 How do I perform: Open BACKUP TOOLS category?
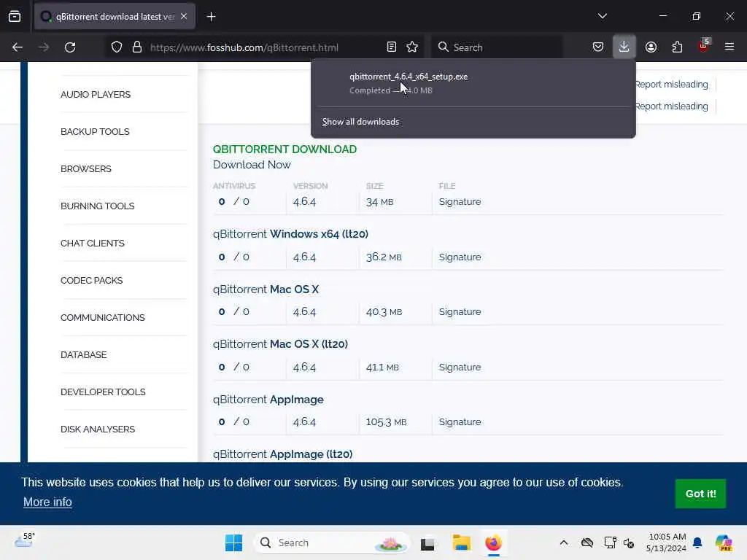(x=95, y=131)
